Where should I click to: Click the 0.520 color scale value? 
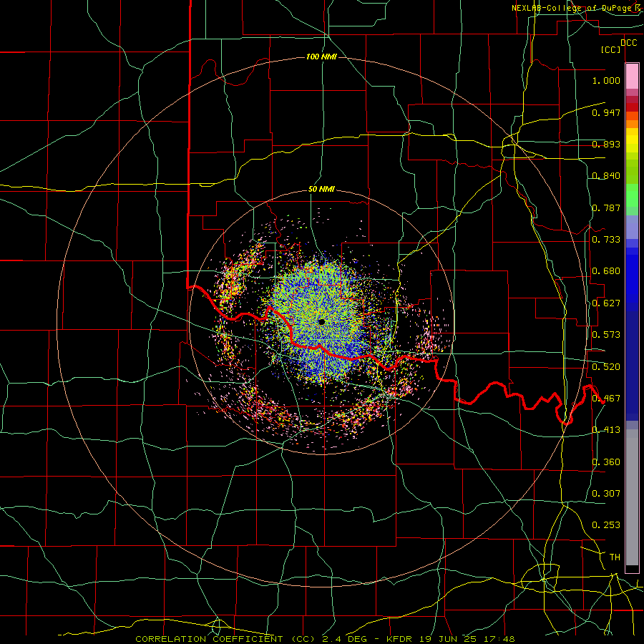coord(606,366)
